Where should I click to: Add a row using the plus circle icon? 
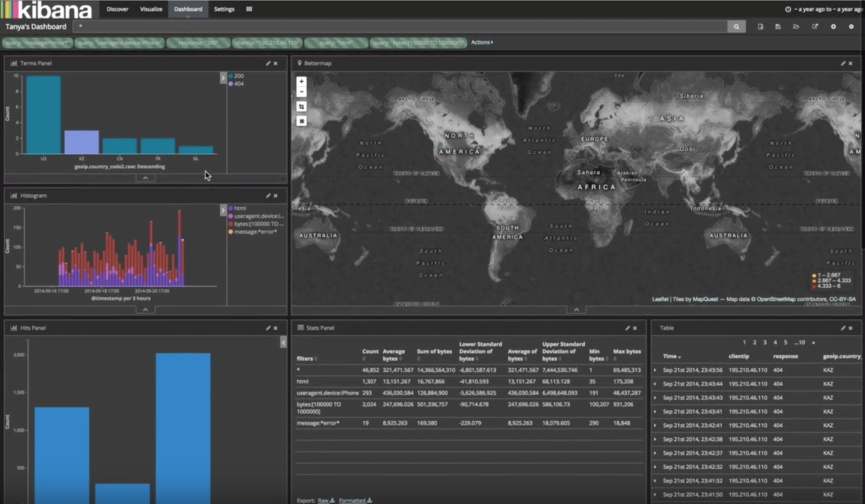coord(834,26)
